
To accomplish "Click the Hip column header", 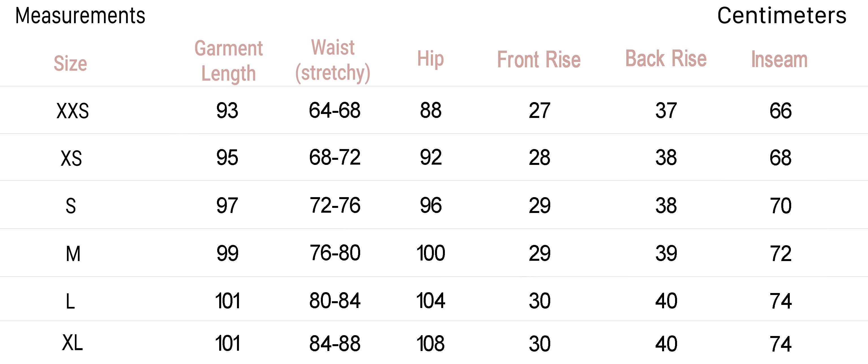I will (430, 59).
